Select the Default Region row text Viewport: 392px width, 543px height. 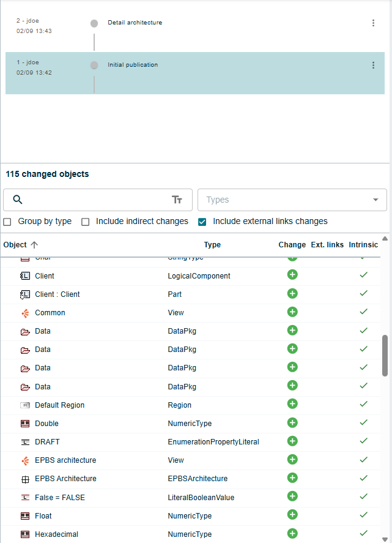59,405
